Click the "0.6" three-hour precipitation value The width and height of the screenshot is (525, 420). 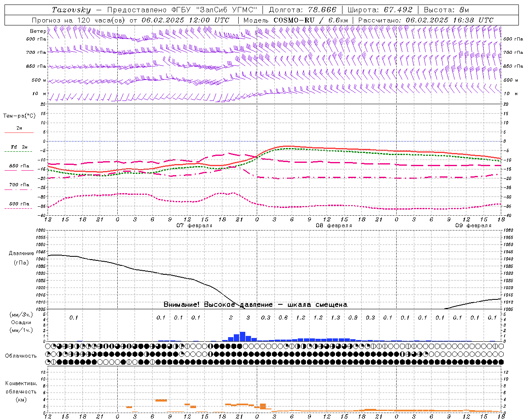(x=283, y=317)
